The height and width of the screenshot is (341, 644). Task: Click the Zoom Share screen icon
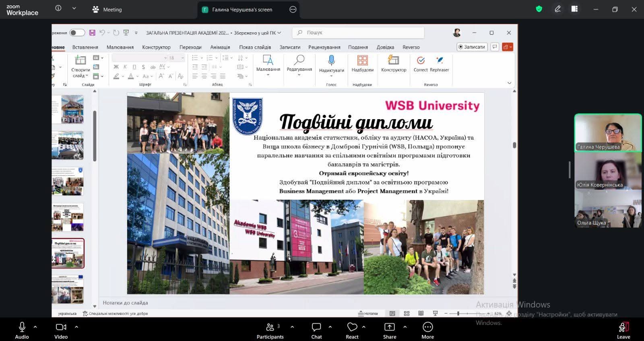(389, 327)
